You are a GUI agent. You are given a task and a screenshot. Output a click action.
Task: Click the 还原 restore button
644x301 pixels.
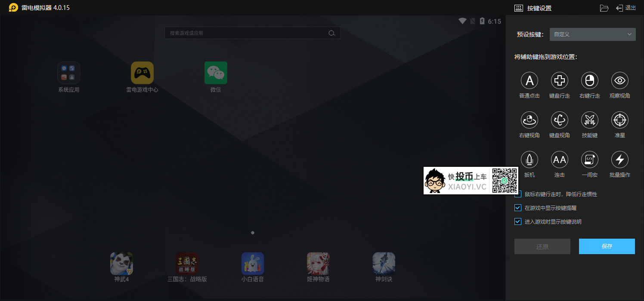[542, 246]
